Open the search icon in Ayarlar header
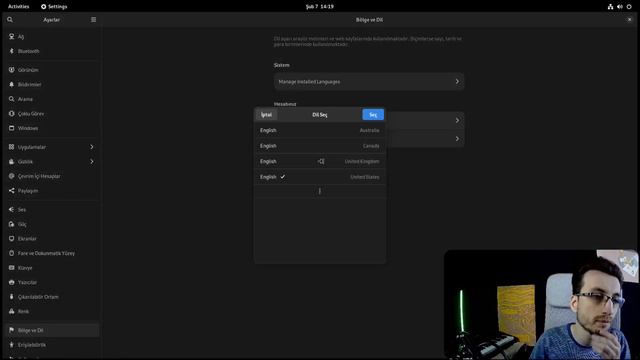This screenshot has height=360, width=640. coord(10,20)
